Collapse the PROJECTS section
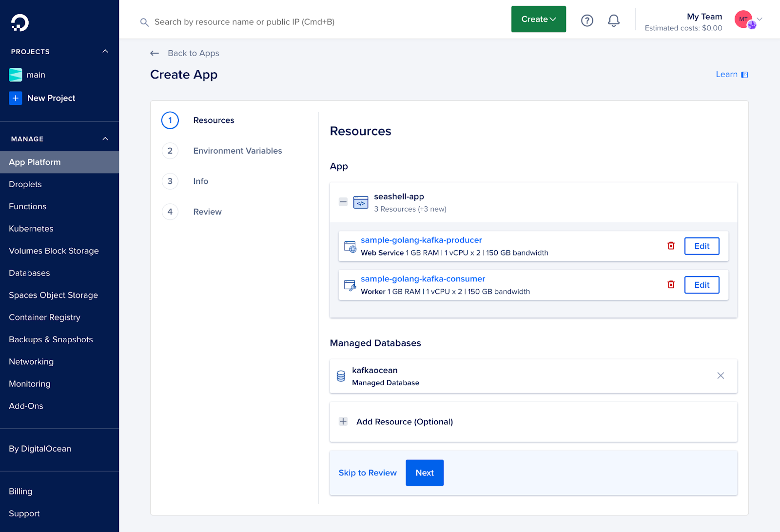The image size is (780, 532). [105, 51]
